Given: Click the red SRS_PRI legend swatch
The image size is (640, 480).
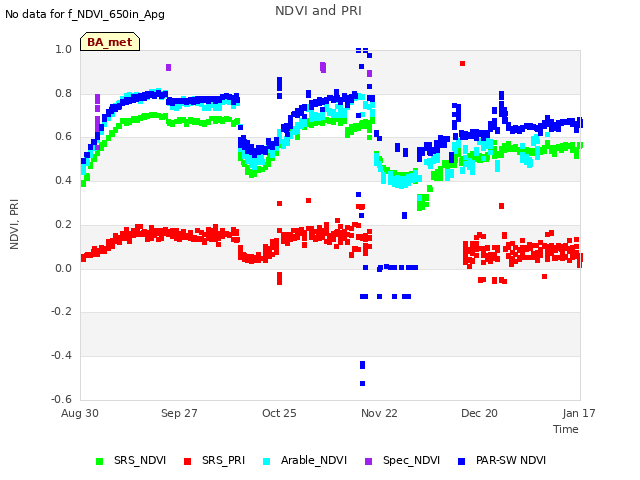Looking at the screenshot, I should (x=187, y=461).
